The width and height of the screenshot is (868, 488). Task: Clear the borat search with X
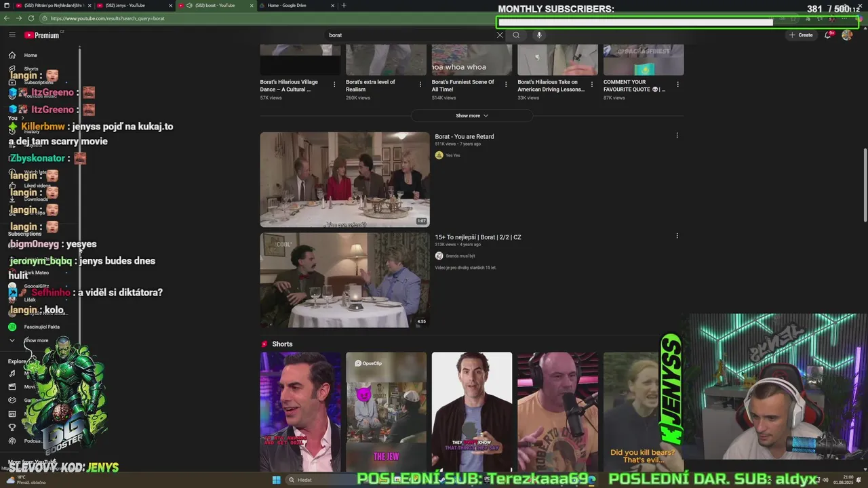500,35
